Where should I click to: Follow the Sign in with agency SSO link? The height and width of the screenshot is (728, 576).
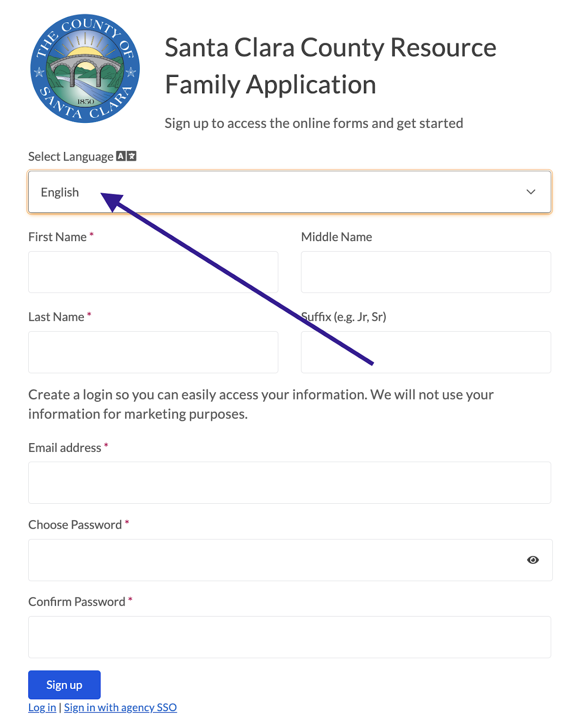(x=120, y=708)
